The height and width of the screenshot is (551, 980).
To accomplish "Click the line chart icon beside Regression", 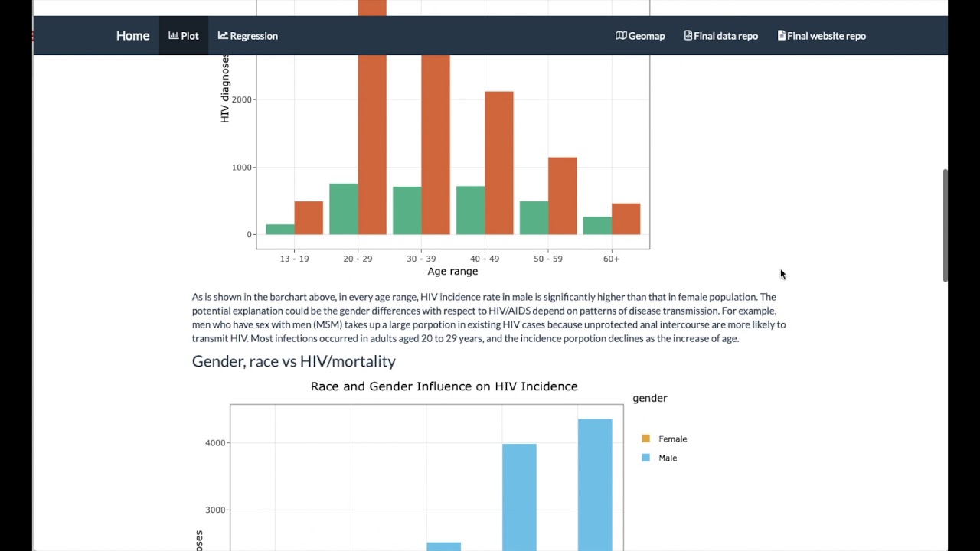I will point(223,36).
